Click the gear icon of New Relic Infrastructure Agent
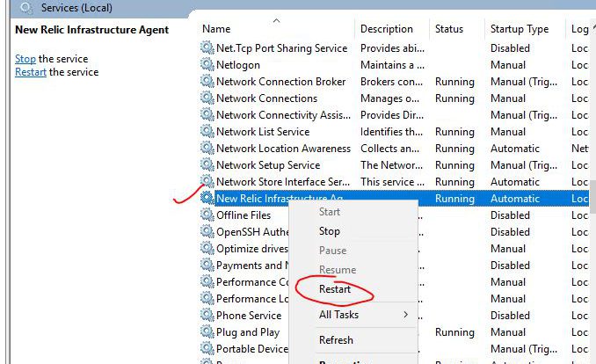The image size is (596, 364). (x=207, y=198)
